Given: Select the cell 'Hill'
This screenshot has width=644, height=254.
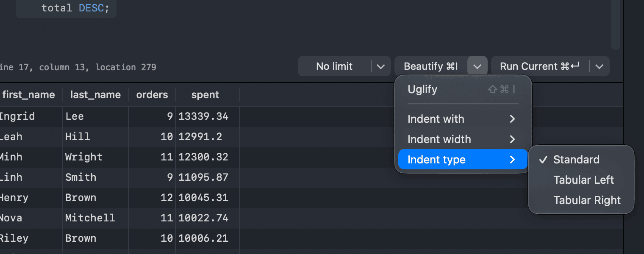Looking at the screenshot, I should click(x=95, y=137).
